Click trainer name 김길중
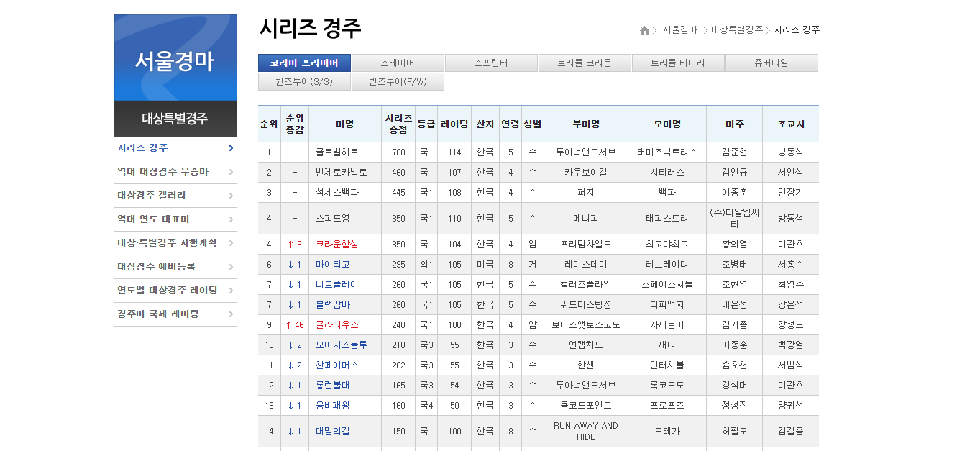Viewport: 980px width, 451px height. [791, 432]
